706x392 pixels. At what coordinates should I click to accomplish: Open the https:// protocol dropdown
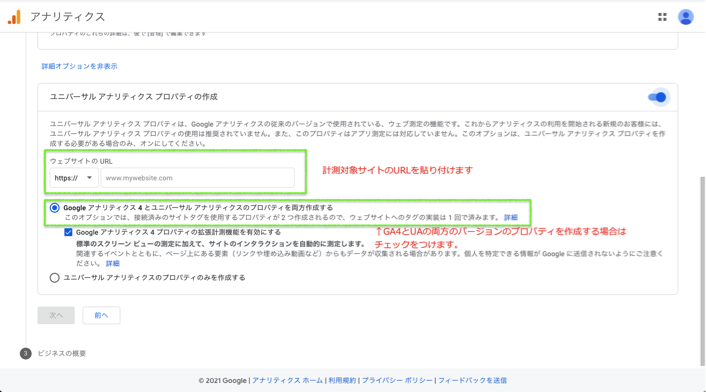click(x=74, y=178)
